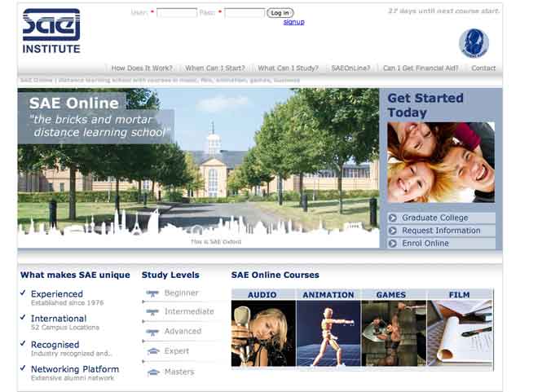Select the Masters study level
Image resolution: width=542 pixels, height=392 pixels.
pyautogui.click(x=179, y=372)
